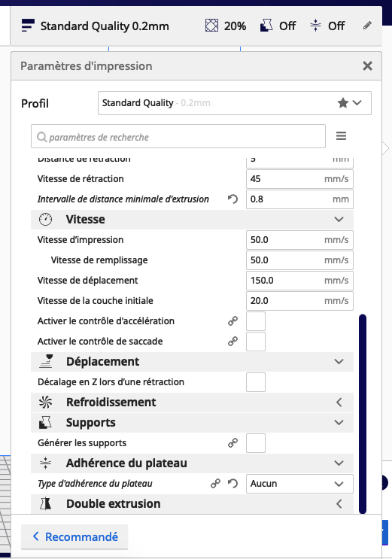Click the profile layers icon beside Standard Quality 0.2mm
The image size is (392, 559).
pyautogui.click(x=28, y=26)
